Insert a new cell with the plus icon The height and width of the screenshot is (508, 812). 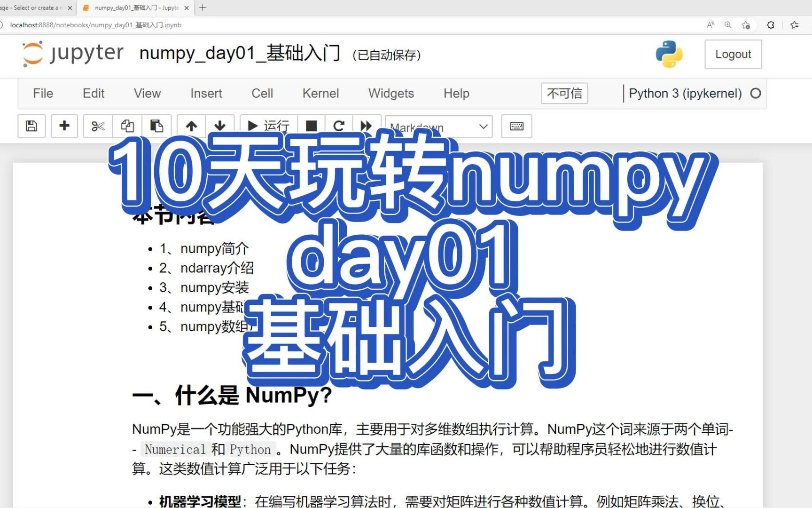tap(64, 126)
